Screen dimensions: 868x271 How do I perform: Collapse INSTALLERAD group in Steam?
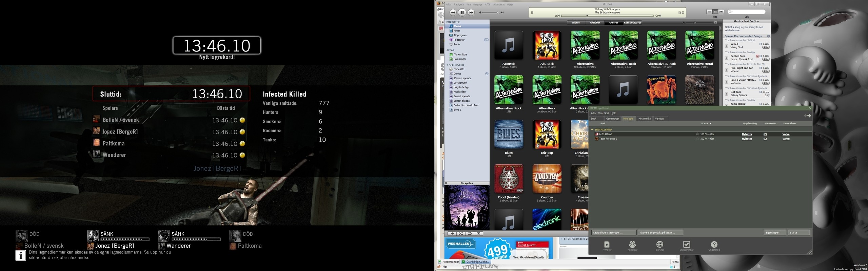pos(592,130)
